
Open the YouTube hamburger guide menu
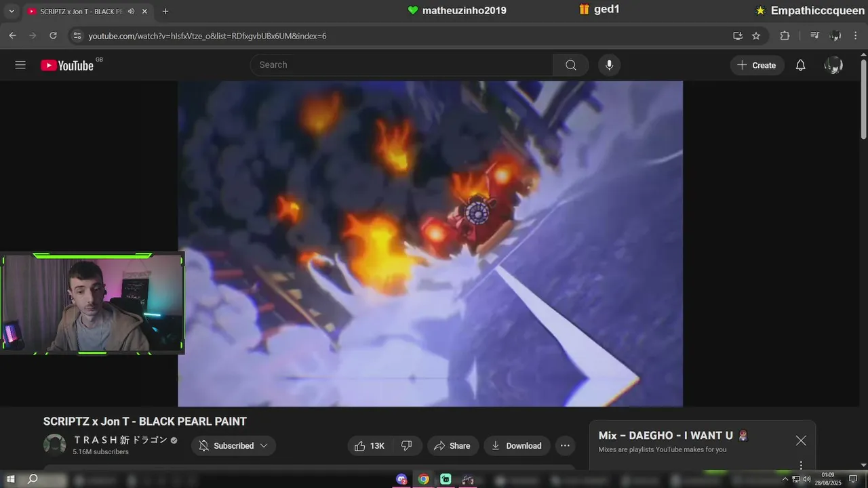(x=20, y=65)
